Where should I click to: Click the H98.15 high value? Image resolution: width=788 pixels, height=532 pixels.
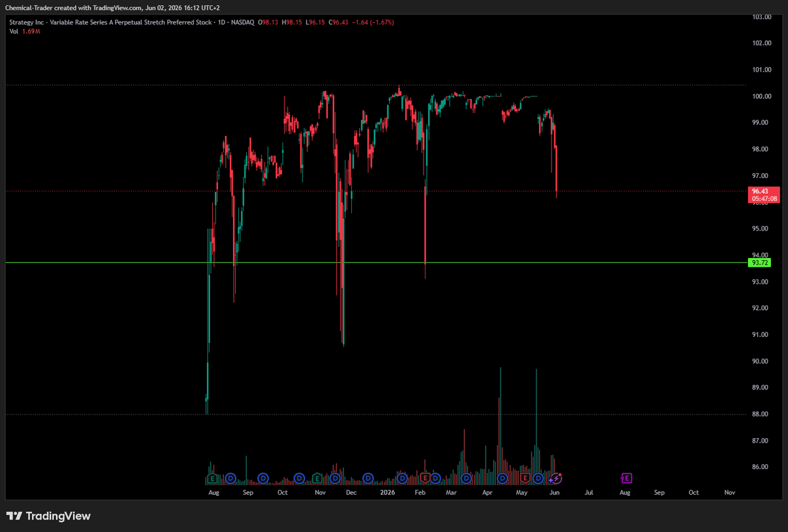pos(291,22)
